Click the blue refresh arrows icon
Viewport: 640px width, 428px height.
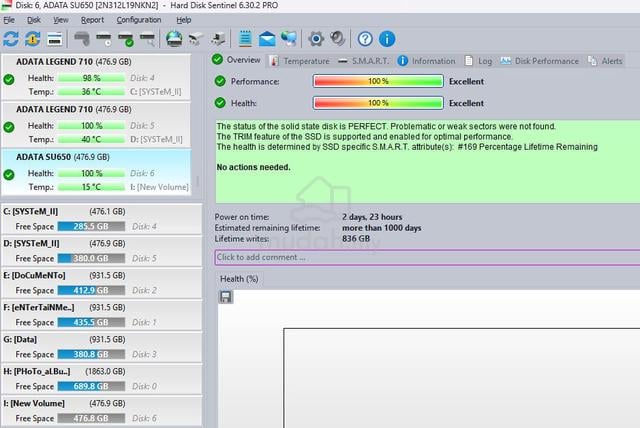pos(11,39)
